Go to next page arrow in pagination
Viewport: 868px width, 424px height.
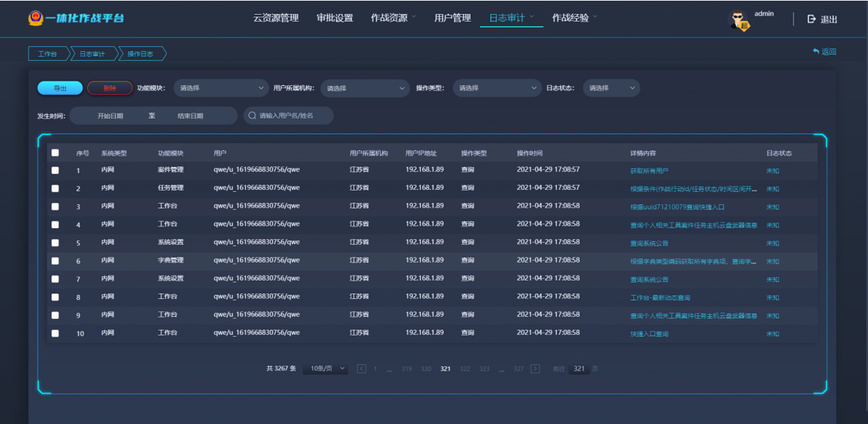point(535,369)
